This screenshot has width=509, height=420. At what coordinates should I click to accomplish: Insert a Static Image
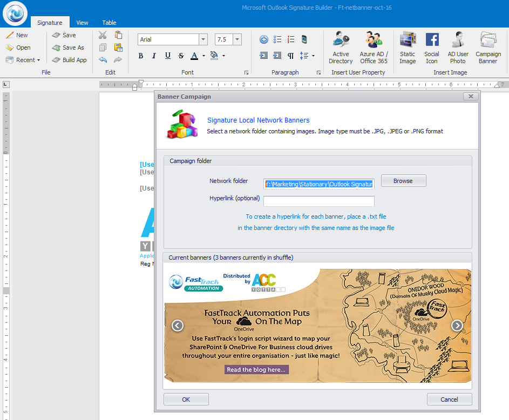(x=408, y=48)
